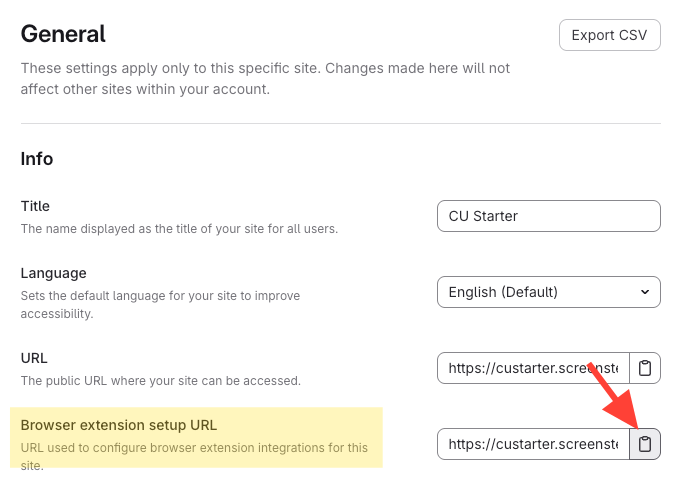Copy the browser extension setup URL

645,444
